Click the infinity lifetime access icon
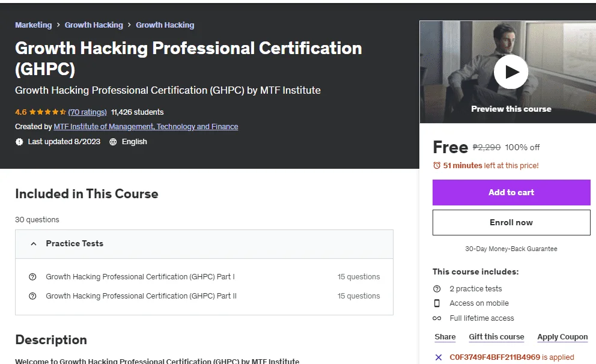 437,318
